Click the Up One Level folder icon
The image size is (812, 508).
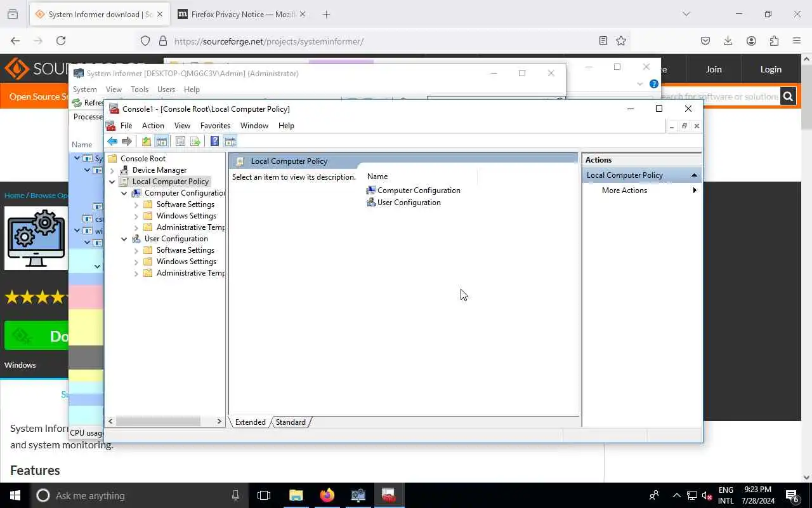click(x=147, y=142)
